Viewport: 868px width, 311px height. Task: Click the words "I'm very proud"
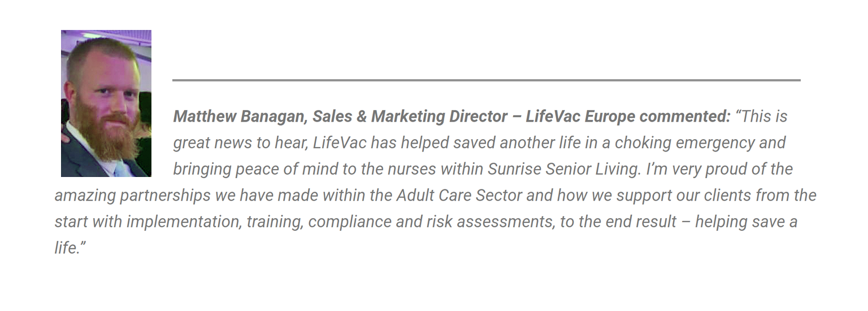tap(699, 169)
